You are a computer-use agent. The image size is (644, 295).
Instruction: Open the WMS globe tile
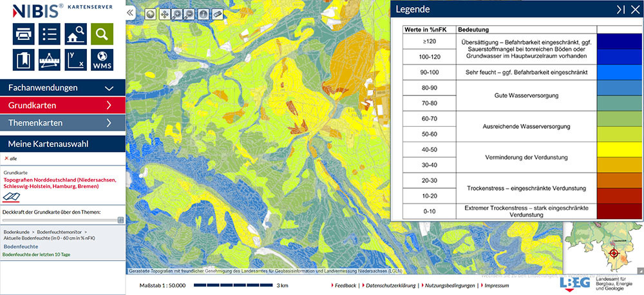(102, 60)
